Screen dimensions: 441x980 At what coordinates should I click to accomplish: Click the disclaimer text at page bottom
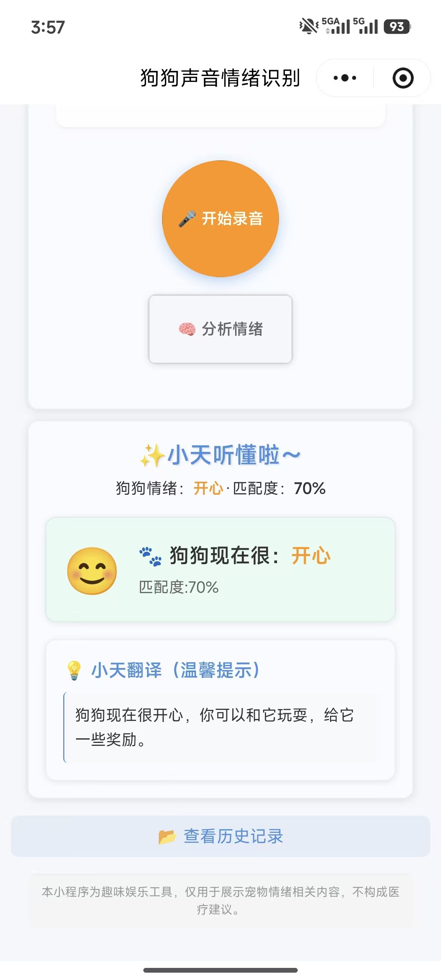click(220, 900)
